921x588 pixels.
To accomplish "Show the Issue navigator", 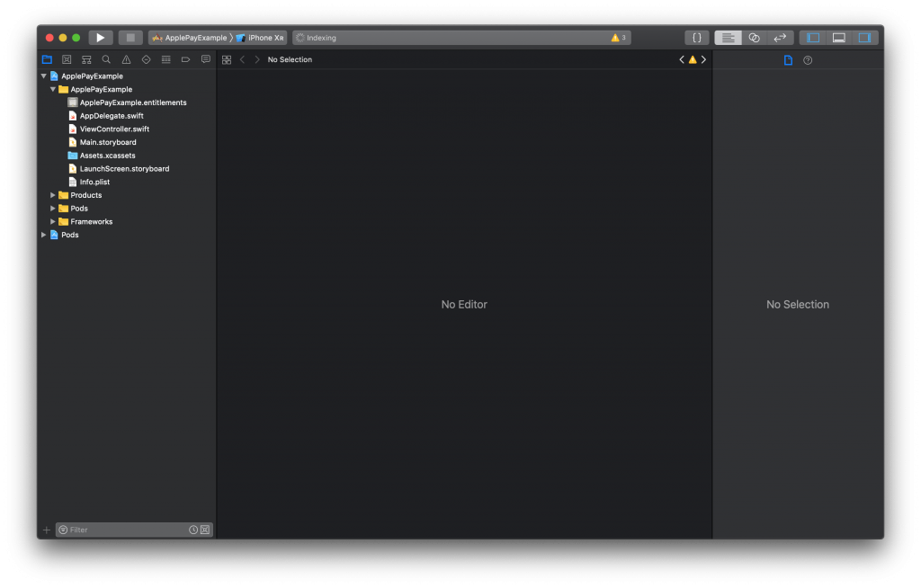I will coord(126,59).
